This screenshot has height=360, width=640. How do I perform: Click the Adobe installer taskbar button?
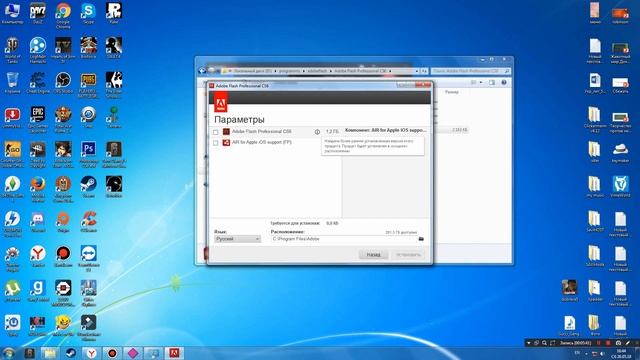pos(174,353)
